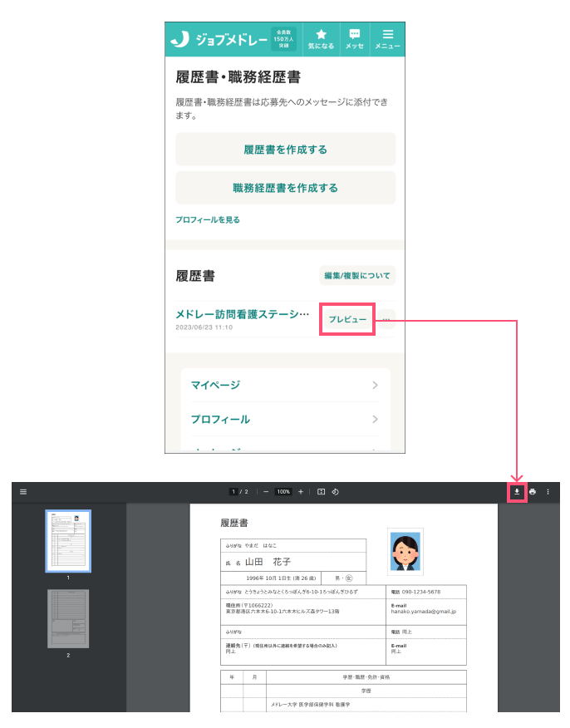This screenshot has height=728, width=570.
Task: Click the プレビュー button
Action: coord(347,319)
